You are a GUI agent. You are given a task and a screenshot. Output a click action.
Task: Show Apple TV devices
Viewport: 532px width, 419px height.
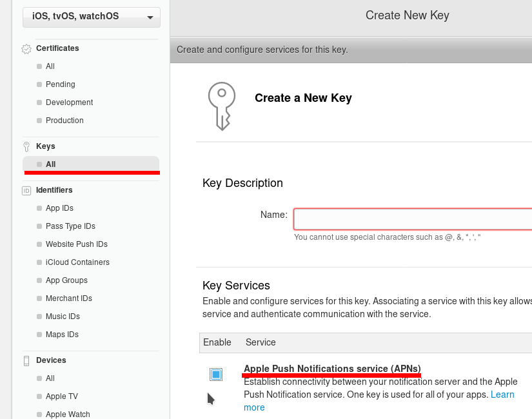point(61,396)
